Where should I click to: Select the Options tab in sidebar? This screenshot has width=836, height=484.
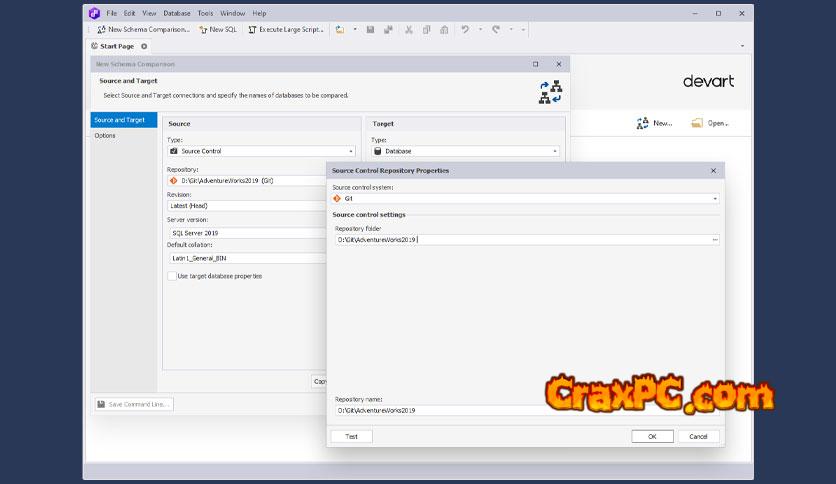[x=105, y=135]
